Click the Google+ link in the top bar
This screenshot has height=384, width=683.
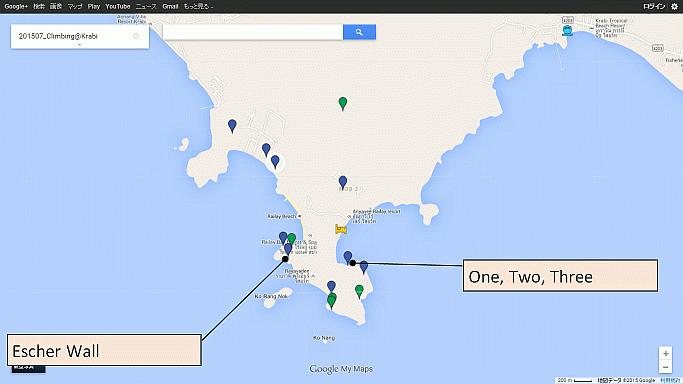pos(16,7)
